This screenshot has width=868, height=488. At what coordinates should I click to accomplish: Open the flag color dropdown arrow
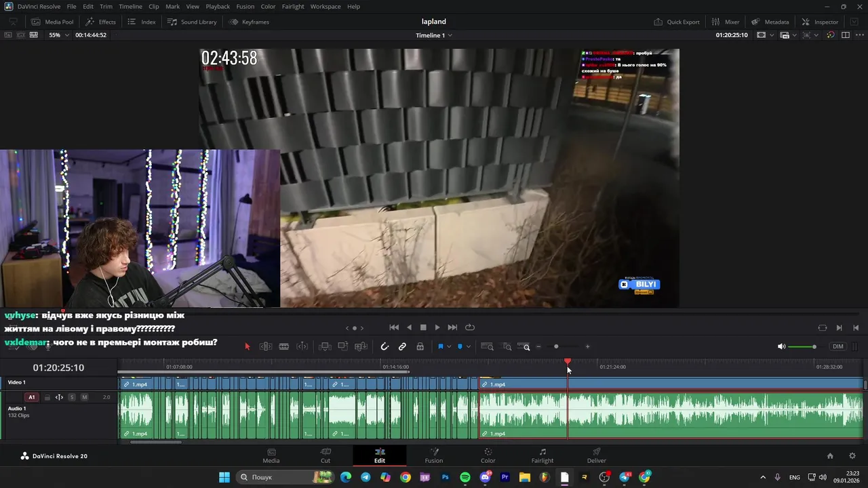coord(449,346)
